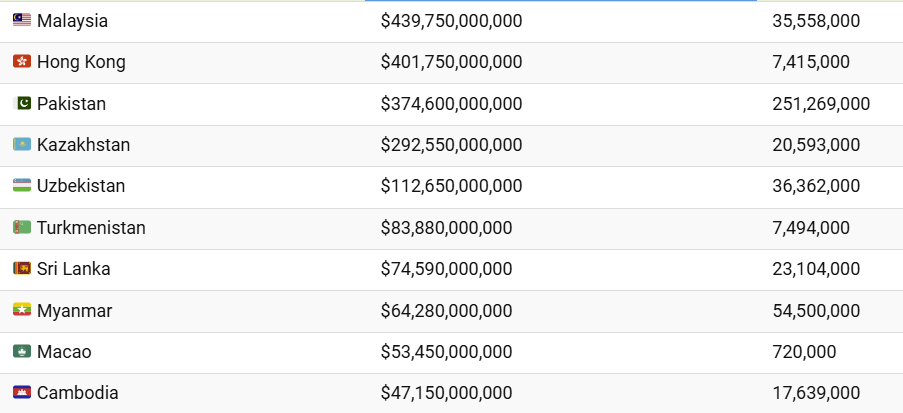
Task: Click the Sri Lanka flag icon
Action: [22, 268]
